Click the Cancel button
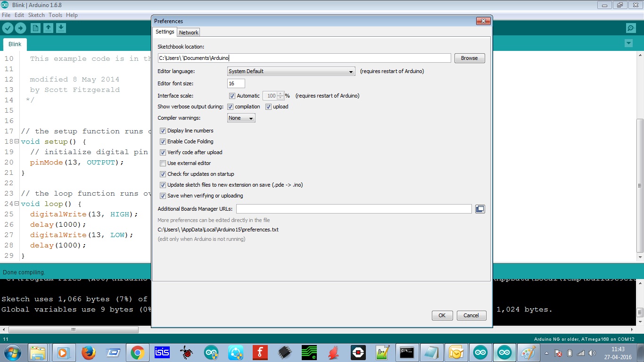 click(471, 315)
